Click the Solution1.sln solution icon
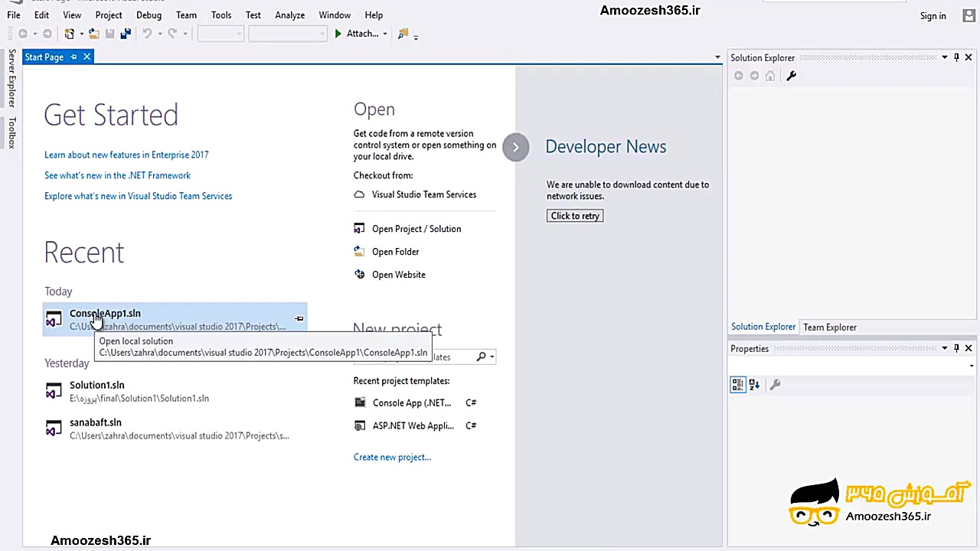Viewport: 980px width, 551px height. point(54,392)
